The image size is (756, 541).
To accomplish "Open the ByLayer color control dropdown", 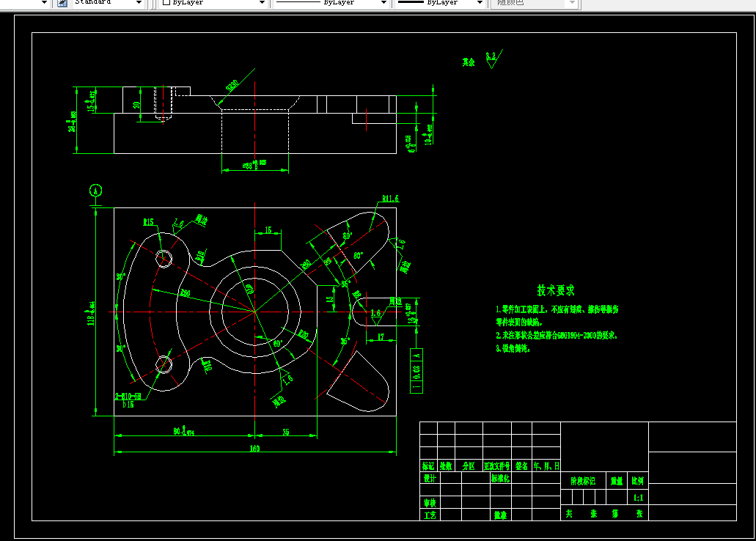I will 262,2.
